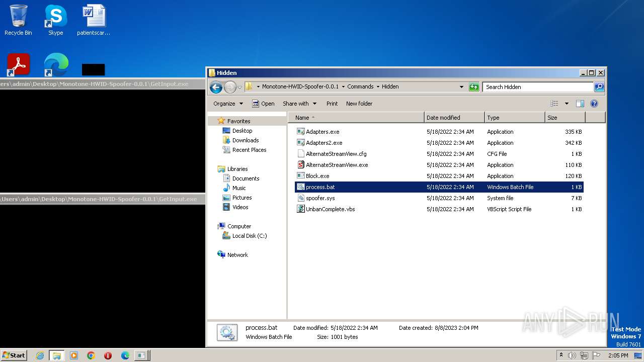
Task: Open recent pages dropdown arrow
Action: point(239,87)
